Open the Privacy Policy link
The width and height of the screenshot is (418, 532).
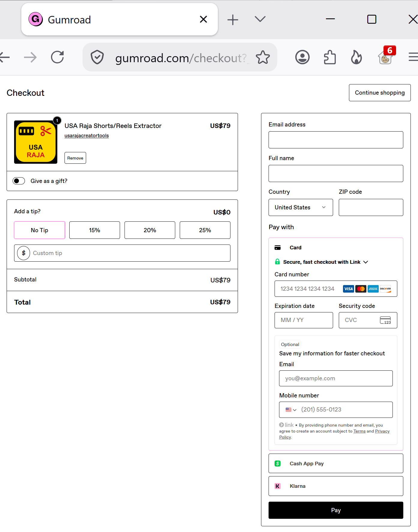tap(382, 431)
